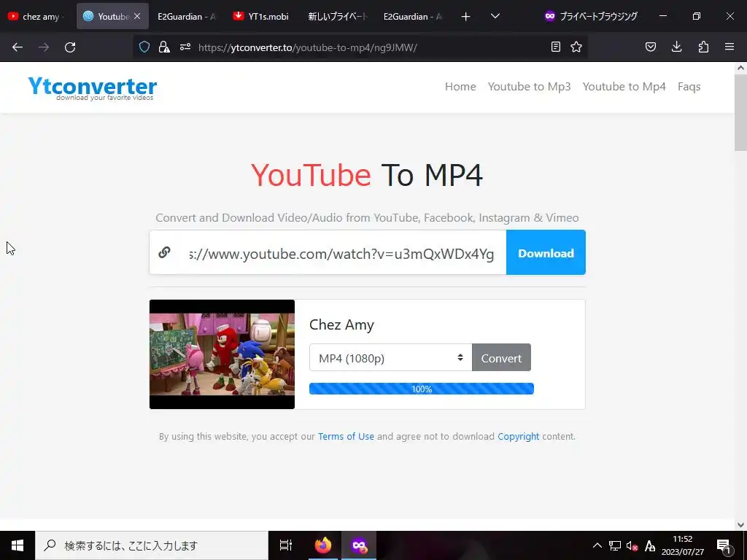Click the private browsing indicator プライベートブラウジング

[x=591, y=16]
